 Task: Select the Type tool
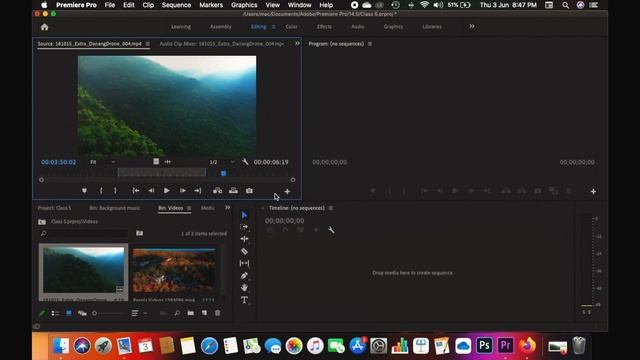point(244,300)
